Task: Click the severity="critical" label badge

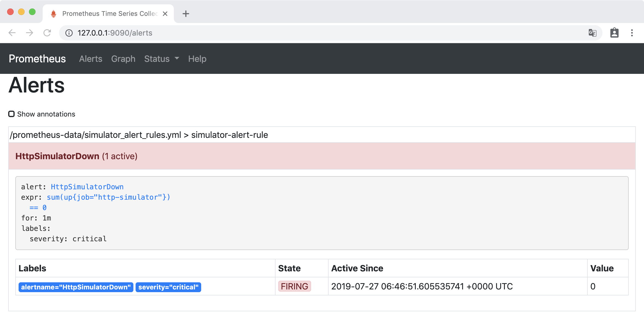Action: tap(168, 287)
